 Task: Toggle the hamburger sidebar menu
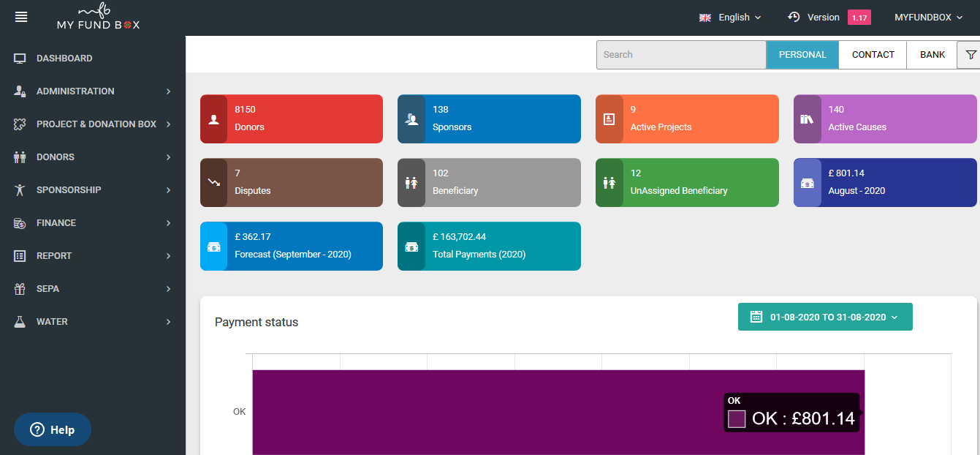tap(21, 17)
